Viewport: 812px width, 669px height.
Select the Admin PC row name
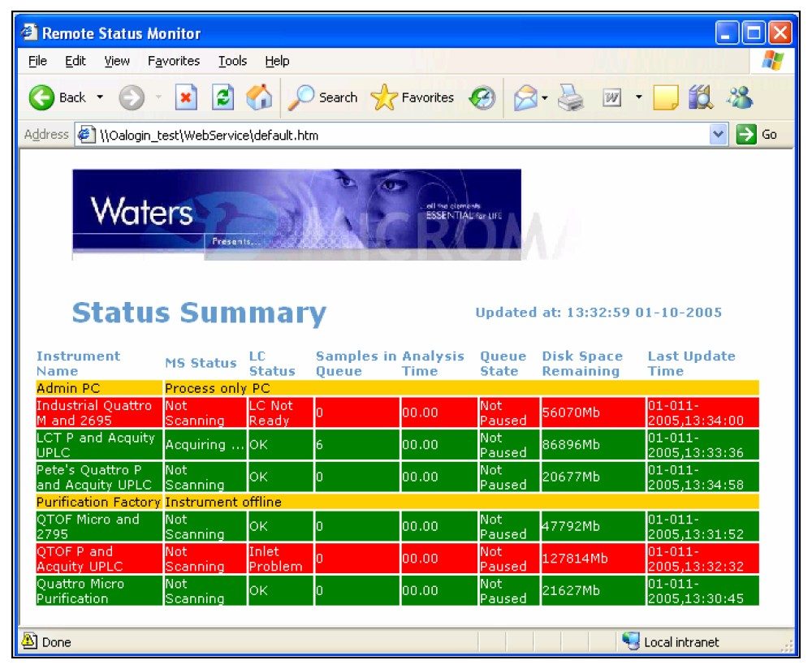(x=99, y=388)
